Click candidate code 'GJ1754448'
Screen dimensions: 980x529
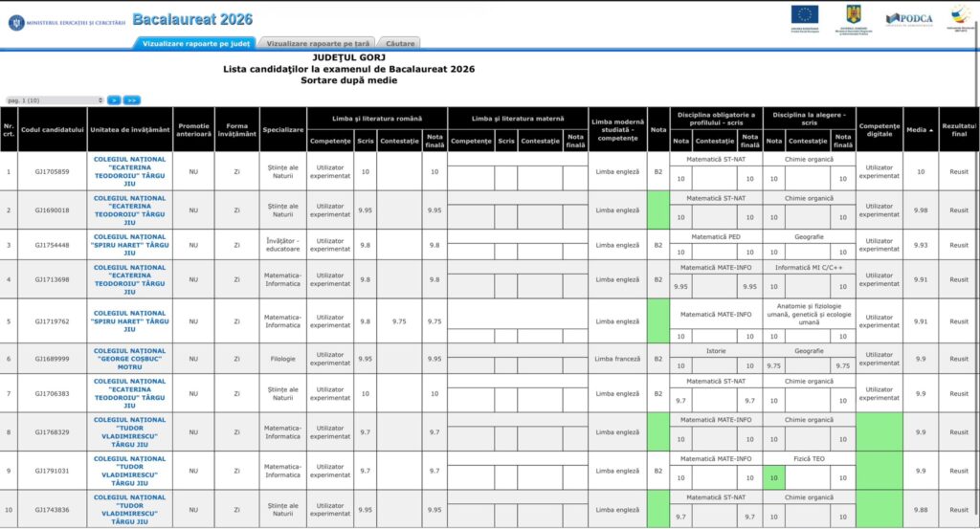pos(53,245)
